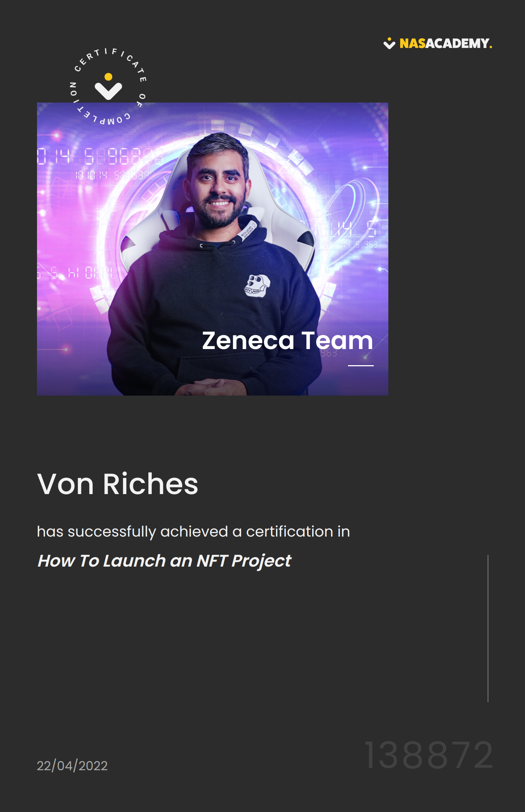Image resolution: width=525 pixels, height=812 pixels.
Task: Click the NASACADEMY wordmark text
Action: pos(445,43)
